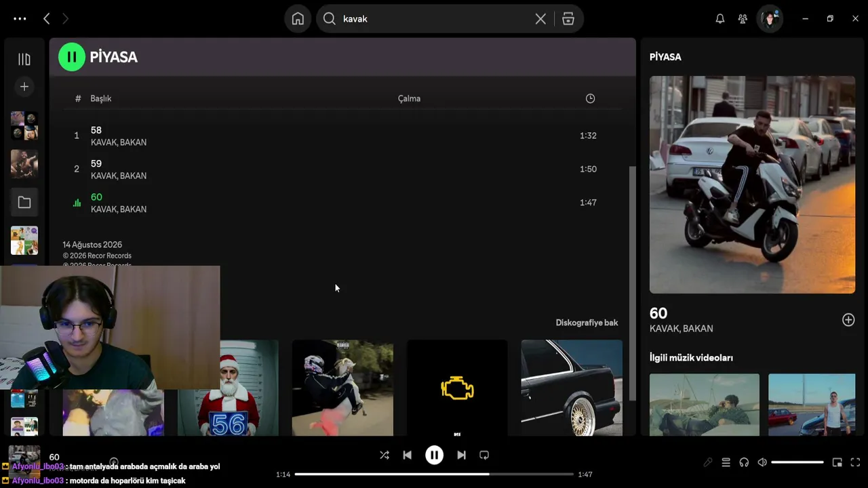Open the motorcycle rider album cover

point(342,388)
